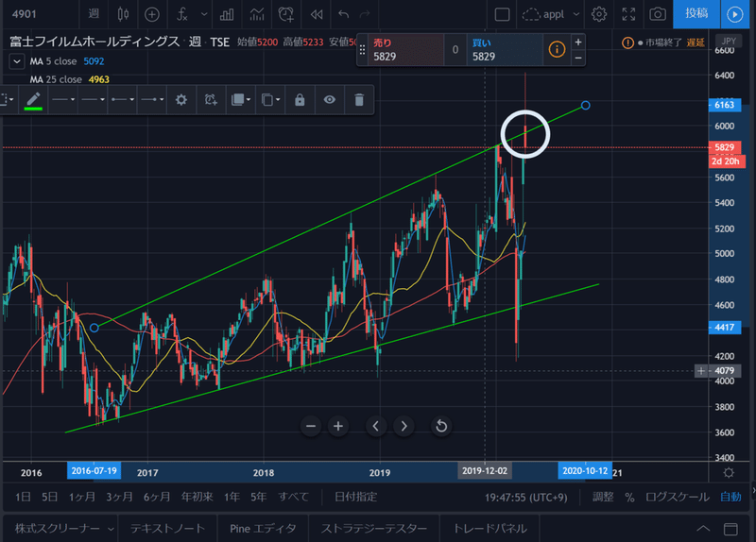Expand the arrow beside the fx indicators
The image size is (756, 542).
point(204,14)
